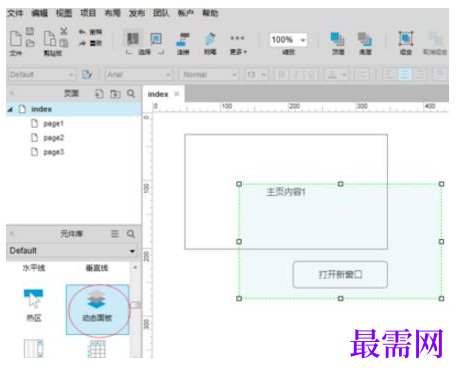The width and height of the screenshot is (462, 375).
Task: Bring widget to front with 顶层
Action: tap(337, 43)
